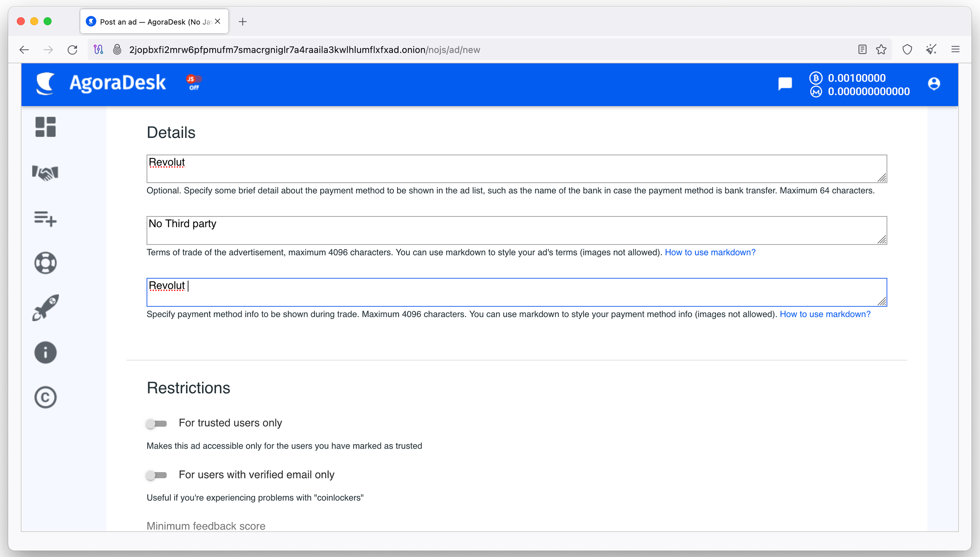Enable For users with verified email only
The image size is (980, 557).
156,475
